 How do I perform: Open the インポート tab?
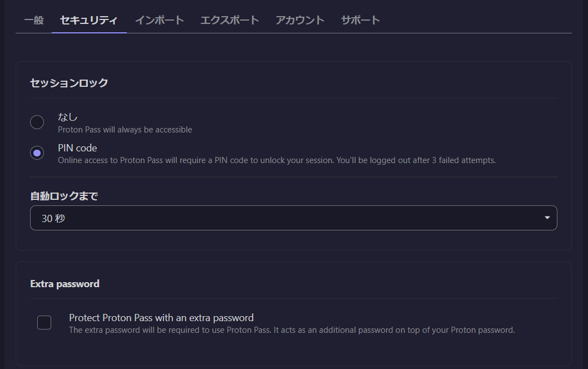click(x=159, y=19)
